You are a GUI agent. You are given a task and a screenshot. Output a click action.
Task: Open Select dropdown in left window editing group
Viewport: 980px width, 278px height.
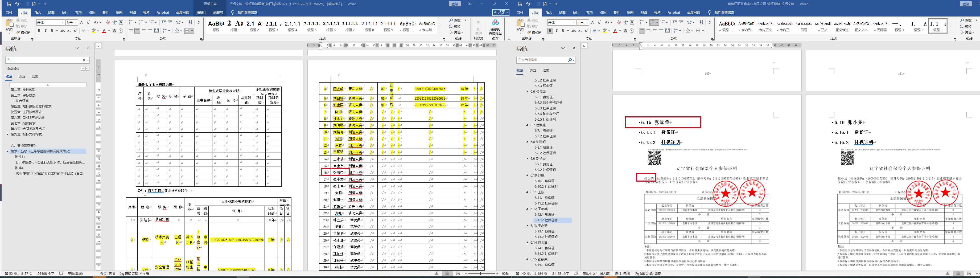(457, 33)
